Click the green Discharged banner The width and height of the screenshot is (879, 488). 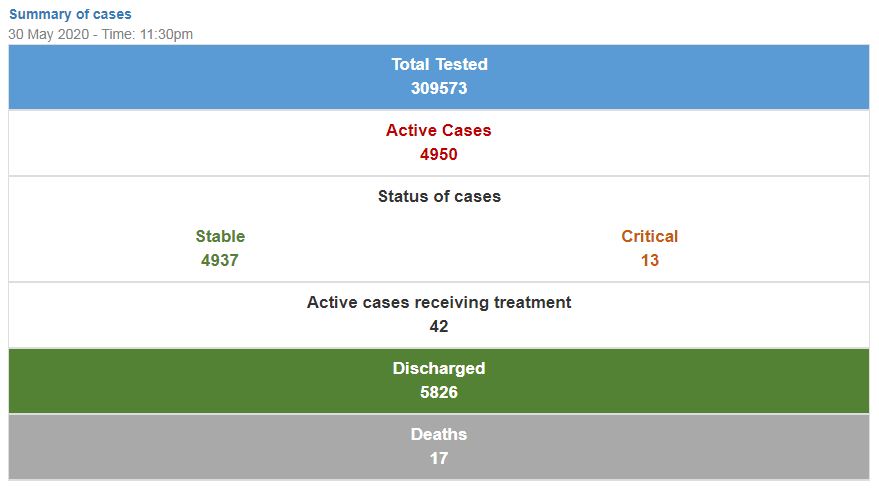[439, 381]
